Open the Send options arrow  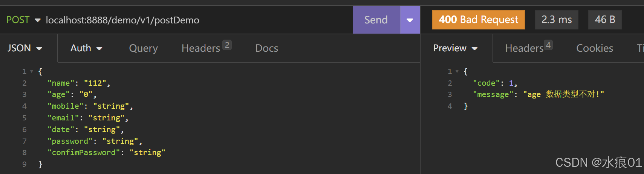pos(410,20)
